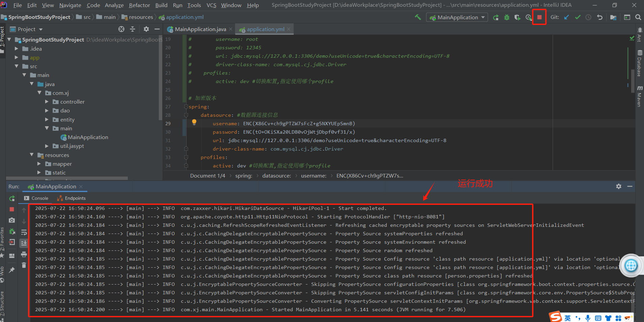Viewport: 644px width, 322px height.
Task: Pin the Run tab
Action: pyautogui.click(x=12, y=270)
